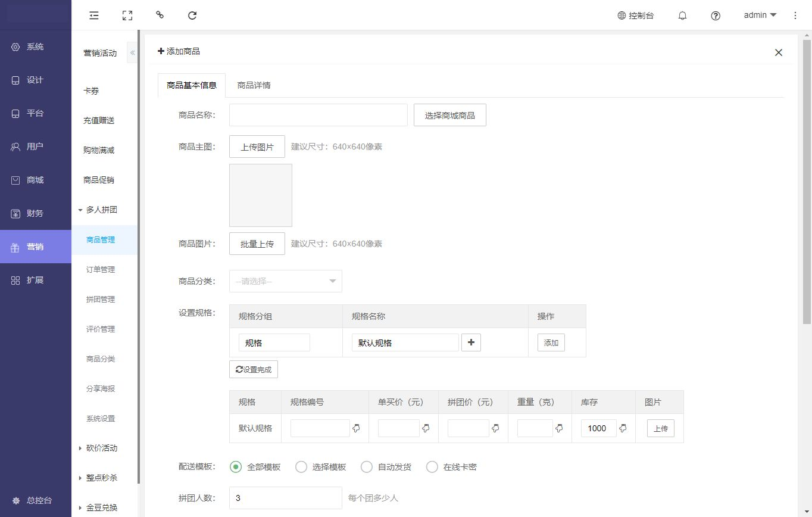Open the three-dot more options menu
Viewport: 812px width, 517px height.
tap(795, 15)
